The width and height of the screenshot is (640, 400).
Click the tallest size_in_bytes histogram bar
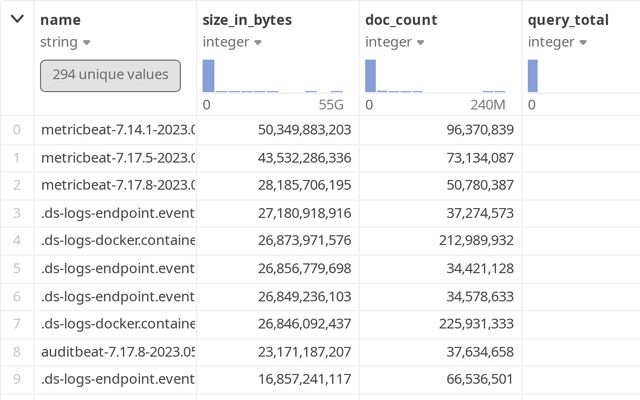pos(208,76)
